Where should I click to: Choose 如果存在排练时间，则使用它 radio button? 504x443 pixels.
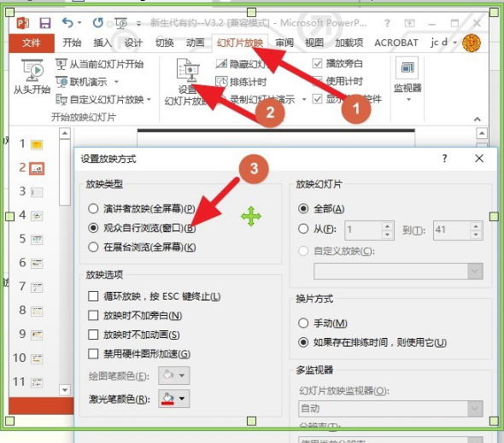(x=303, y=342)
